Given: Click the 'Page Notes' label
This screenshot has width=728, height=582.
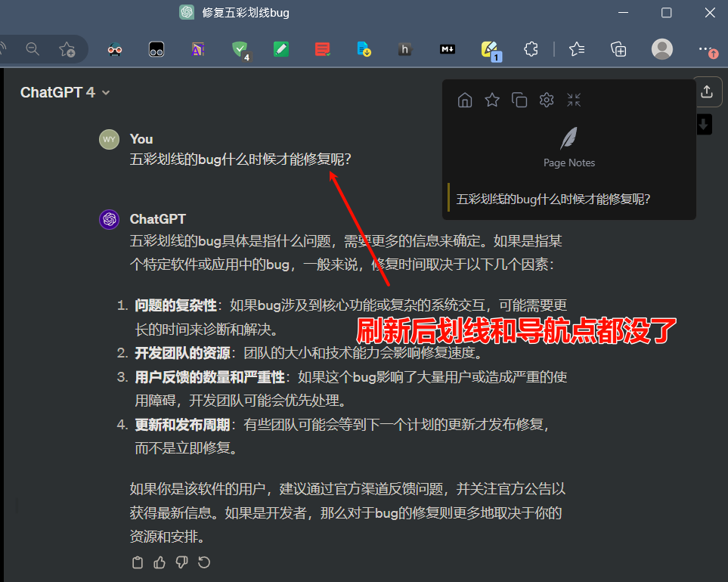Looking at the screenshot, I should click(569, 163).
